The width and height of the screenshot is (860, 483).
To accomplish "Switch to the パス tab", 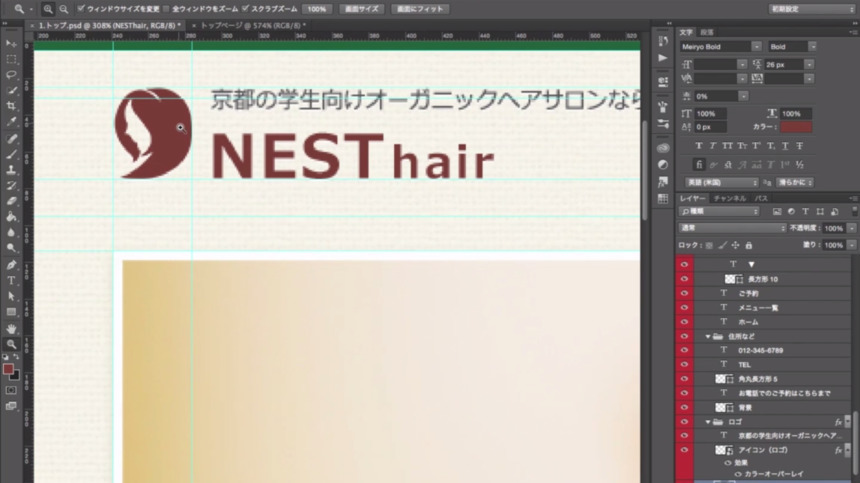I will click(761, 198).
